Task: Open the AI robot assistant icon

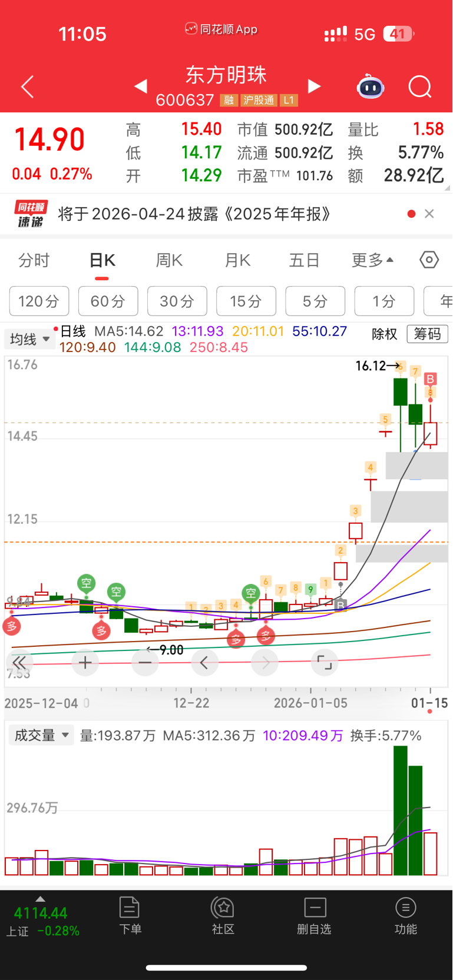Action: pos(371,87)
